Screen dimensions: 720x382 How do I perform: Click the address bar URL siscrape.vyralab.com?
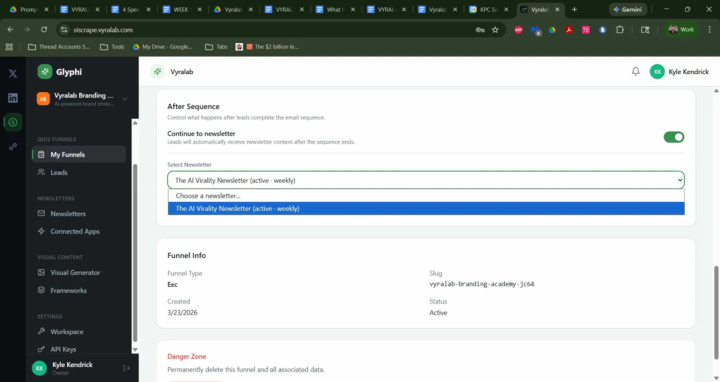(103, 30)
